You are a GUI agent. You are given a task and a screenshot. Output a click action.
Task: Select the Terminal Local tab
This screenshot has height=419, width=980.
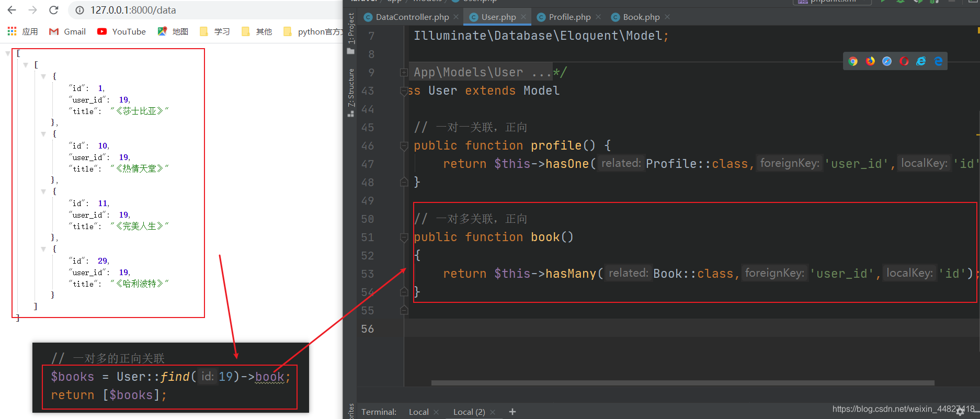(419, 412)
